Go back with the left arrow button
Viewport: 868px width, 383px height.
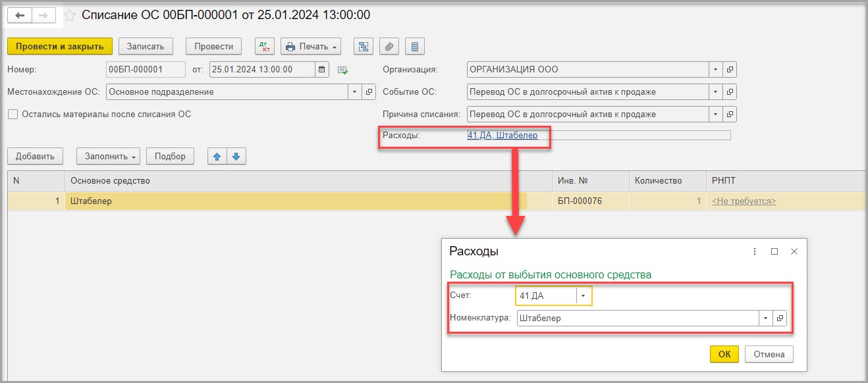20,15
